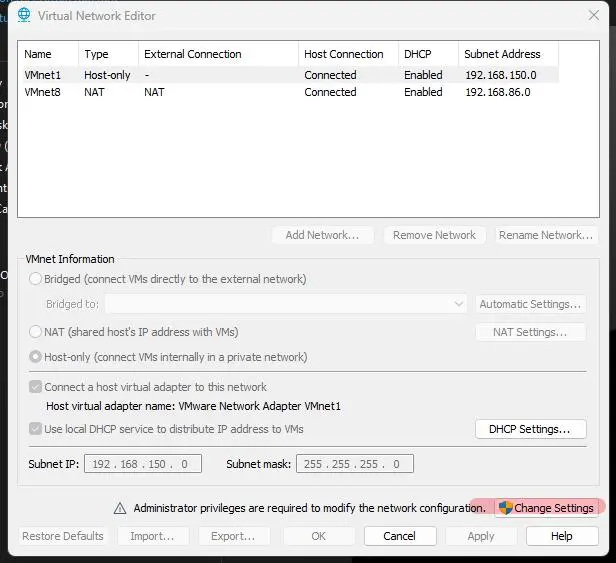Click the Apply button
Screen dimensions: 616x563
(481, 536)
